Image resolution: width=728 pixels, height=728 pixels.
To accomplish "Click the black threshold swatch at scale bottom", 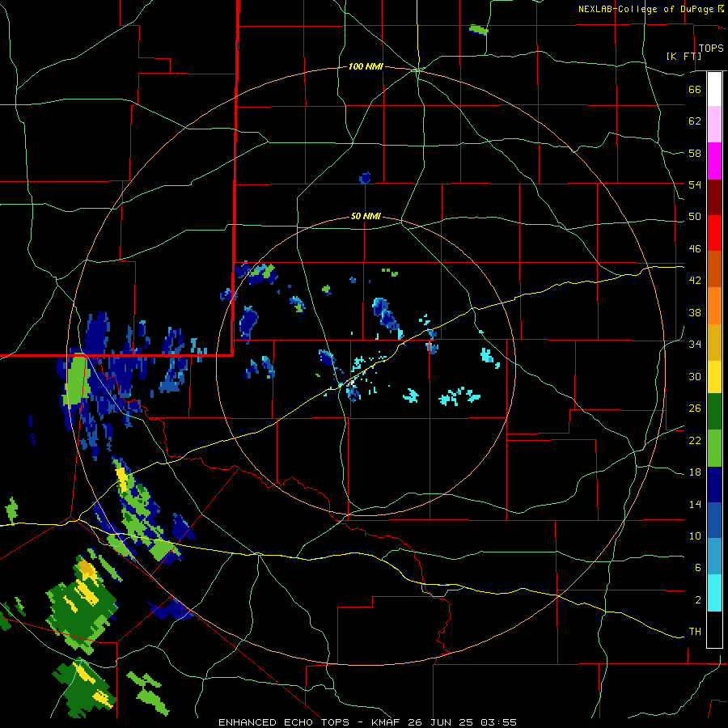I will coord(714,629).
